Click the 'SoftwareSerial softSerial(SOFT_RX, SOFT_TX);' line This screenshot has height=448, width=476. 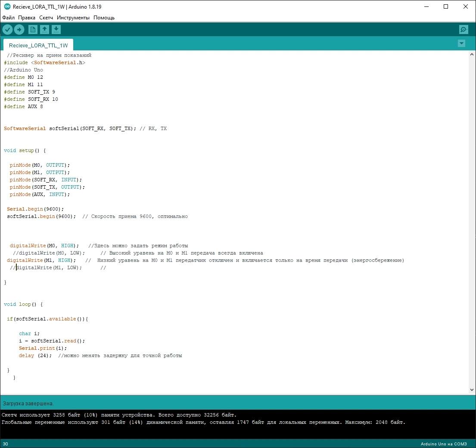tap(70, 128)
